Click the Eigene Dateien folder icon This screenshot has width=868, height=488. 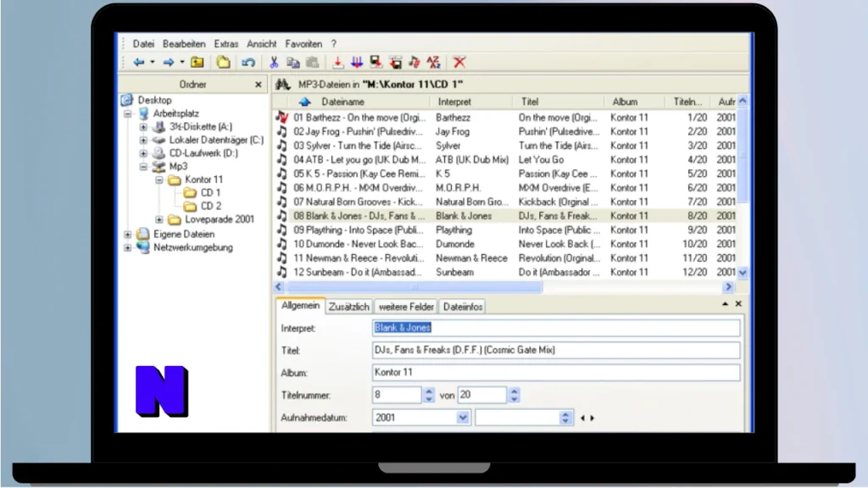[x=142, y=234]
